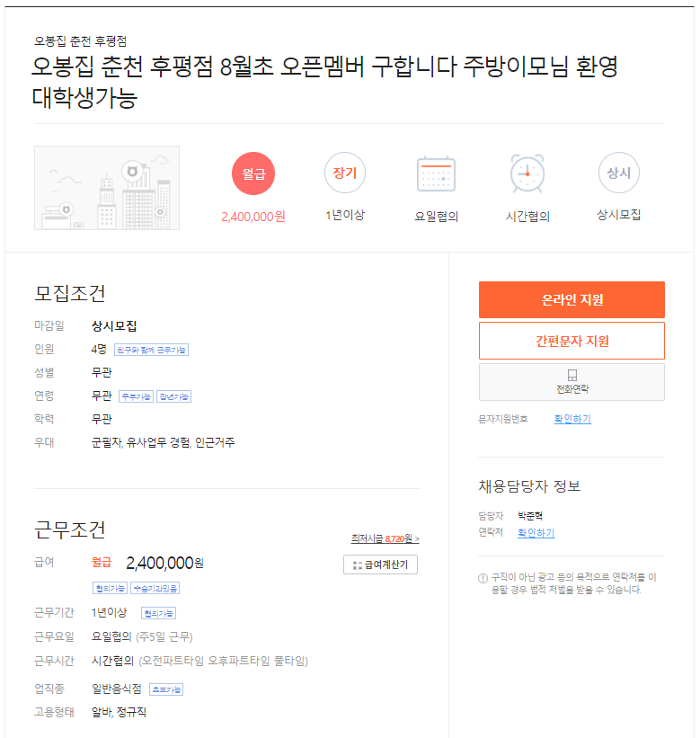
Task: Apply via 온라인 지원 button
Action: (572, 300)
